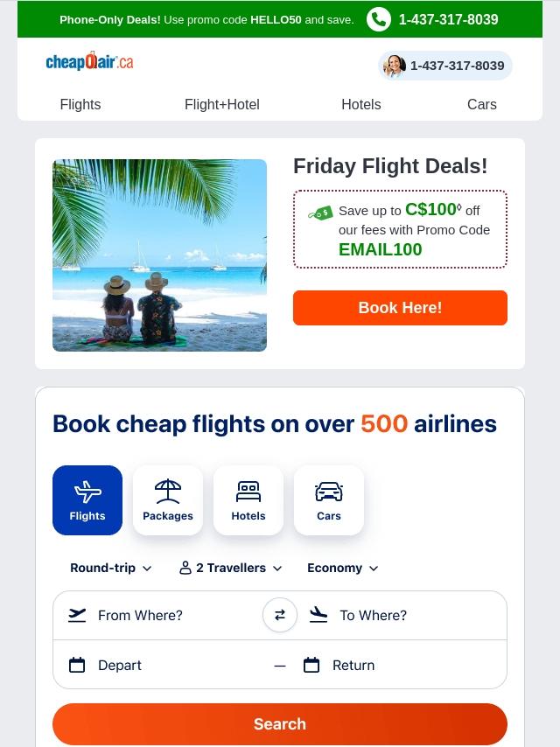Click the green phone icon in top banner
560x747 pixels.
point(379,19)
